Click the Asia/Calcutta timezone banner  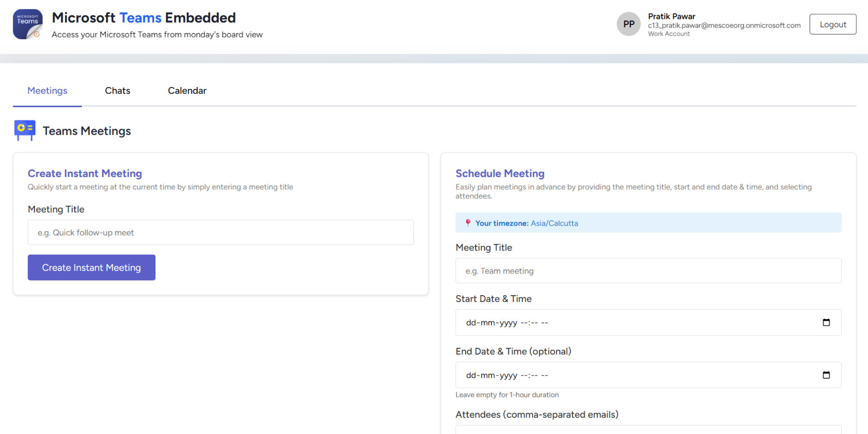[x=648, y=223]
